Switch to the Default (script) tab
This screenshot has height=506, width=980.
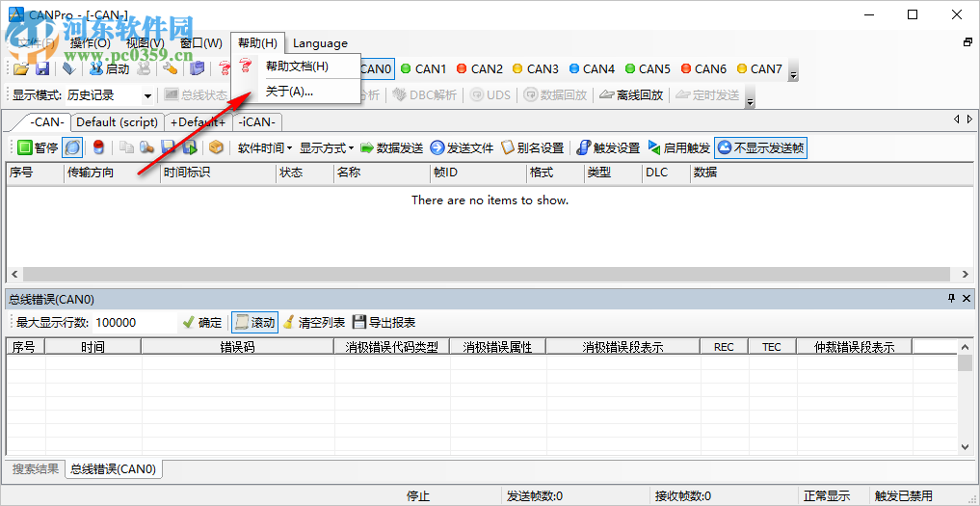(117, 122)
